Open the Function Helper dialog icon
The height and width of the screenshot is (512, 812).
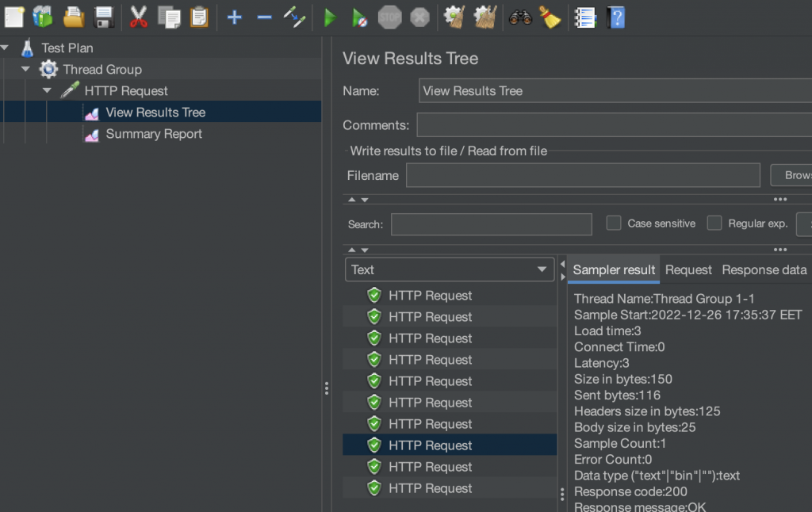pos(585,17)
